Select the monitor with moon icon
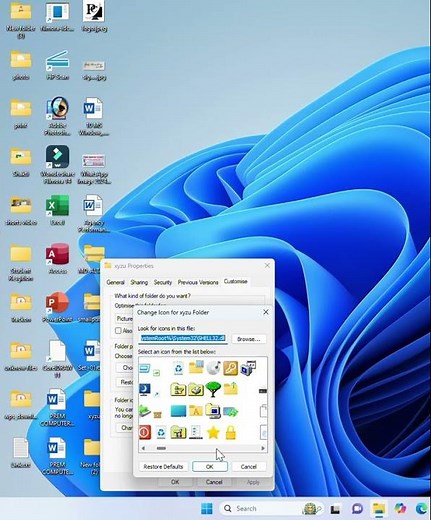 click(x=145, y=389)
